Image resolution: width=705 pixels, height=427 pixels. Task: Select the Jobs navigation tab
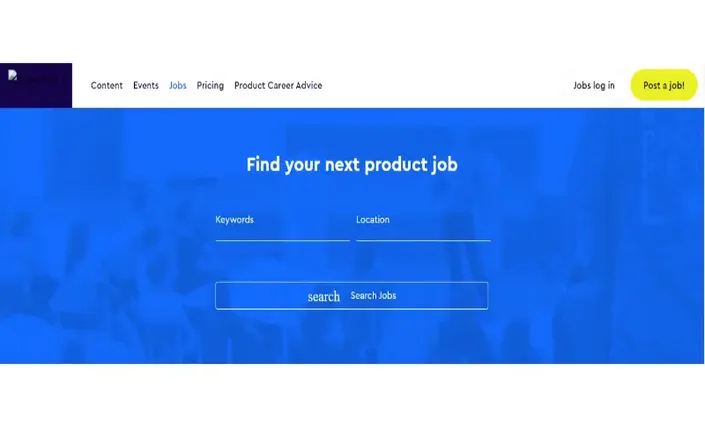pos(178,85)
